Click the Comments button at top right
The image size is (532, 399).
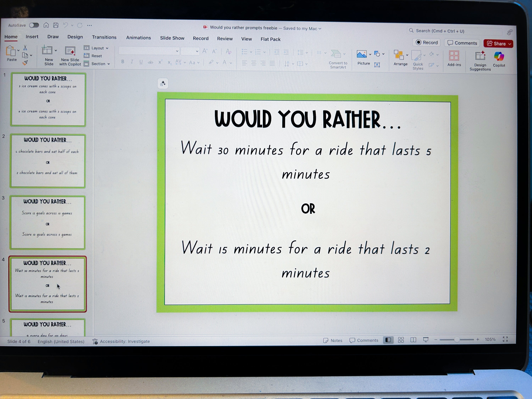[462, 43]
